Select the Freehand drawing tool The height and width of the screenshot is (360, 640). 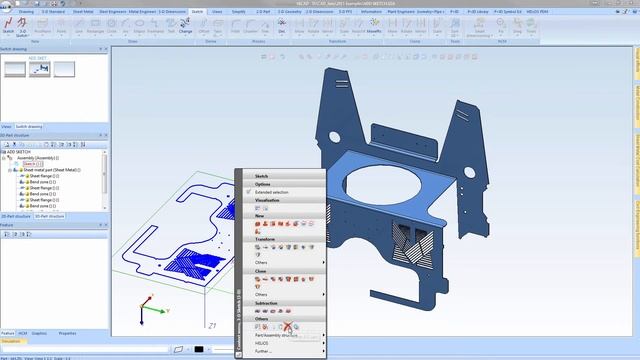coord(155,26)
